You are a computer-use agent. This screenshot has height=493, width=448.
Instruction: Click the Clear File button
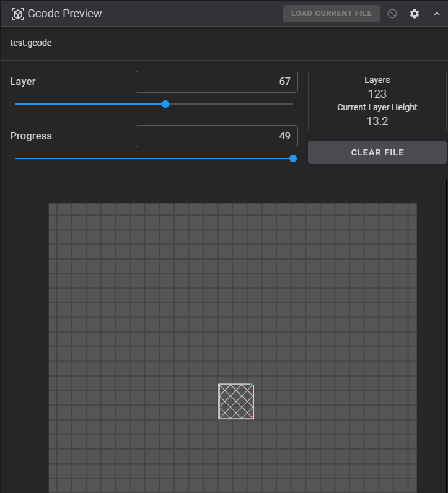point(377,152)
